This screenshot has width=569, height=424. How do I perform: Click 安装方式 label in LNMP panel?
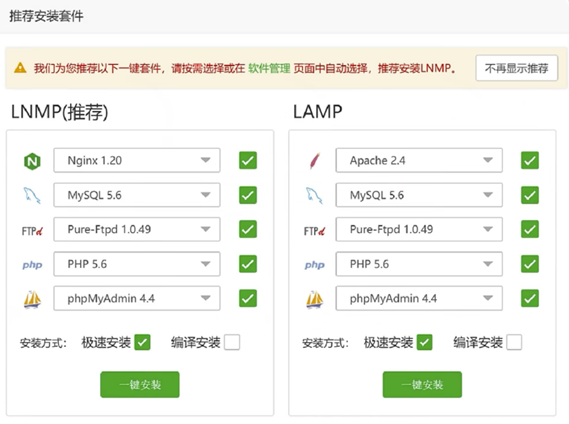pos(43,343)
